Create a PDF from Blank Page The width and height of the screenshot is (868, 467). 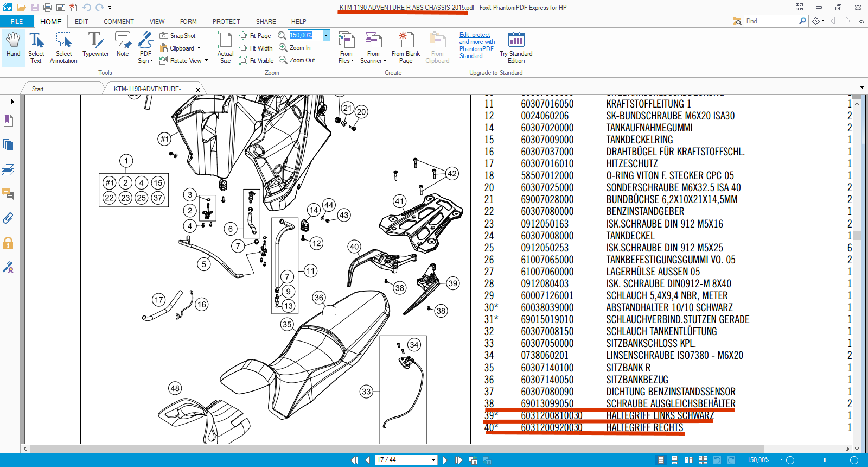point(405,47)
